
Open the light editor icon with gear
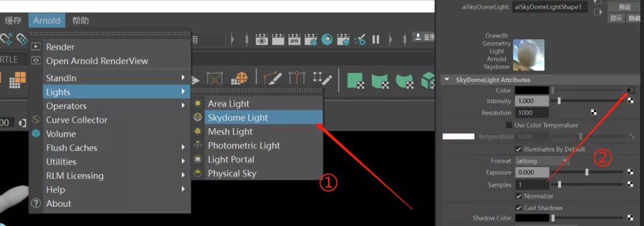click(360, 39)
